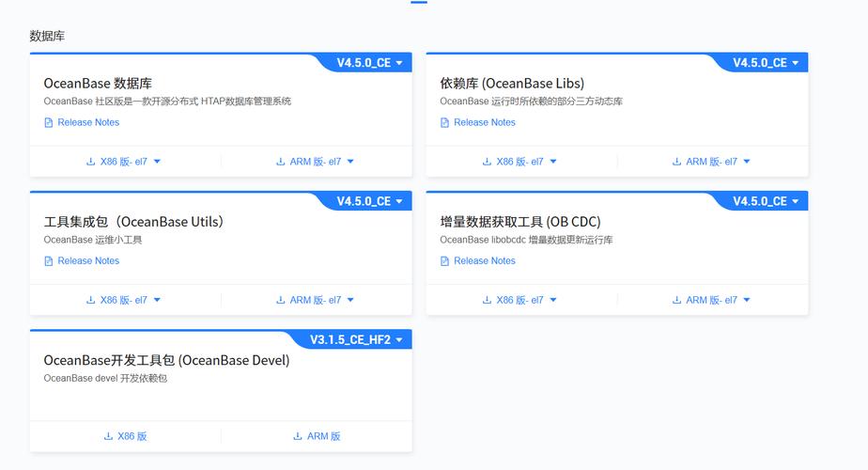
Task: Click download icon beside X86 in OceanBase Utils card
Action: pos(90,300)
